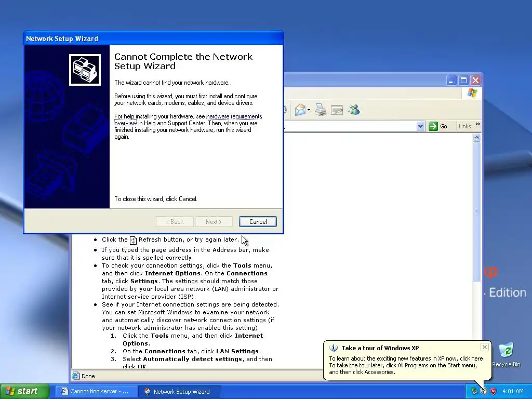This screenshot has height=399, width=532.
Task: Switch to Network Setup Wizard taskbar button
Action: (x=180, y=391)
